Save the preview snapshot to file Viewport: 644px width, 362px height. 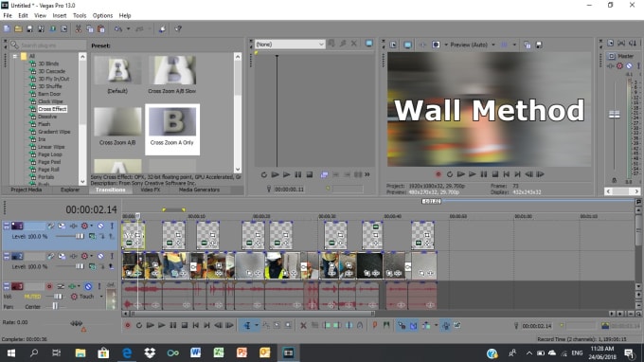pos(539,45)
